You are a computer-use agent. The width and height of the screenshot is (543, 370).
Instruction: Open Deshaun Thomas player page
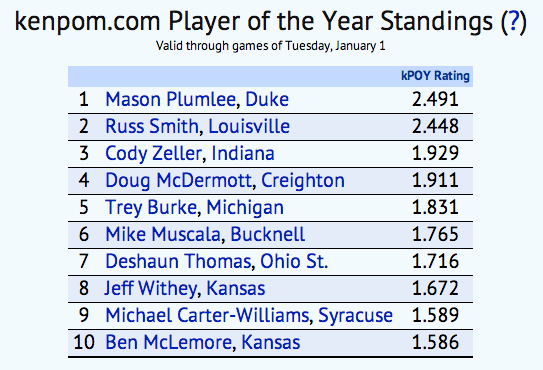(x=178, y=262)
